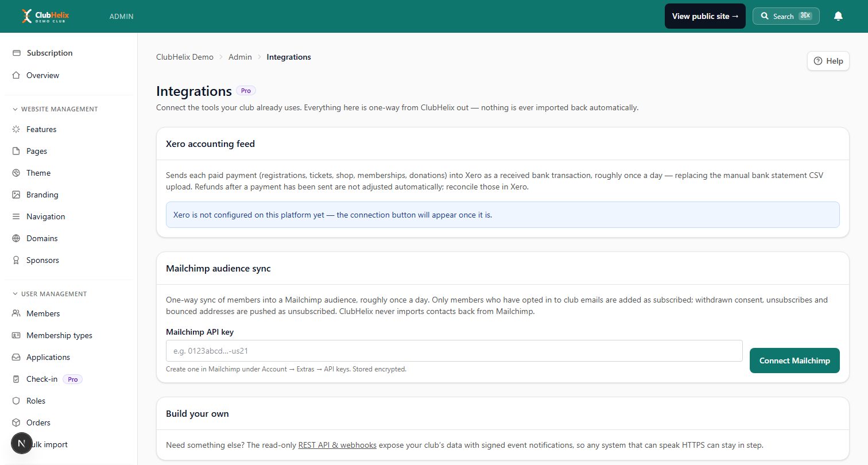Click the Pro badge beside Integrations
Viewport: 868px width, 465px height.
click(246, 91)
